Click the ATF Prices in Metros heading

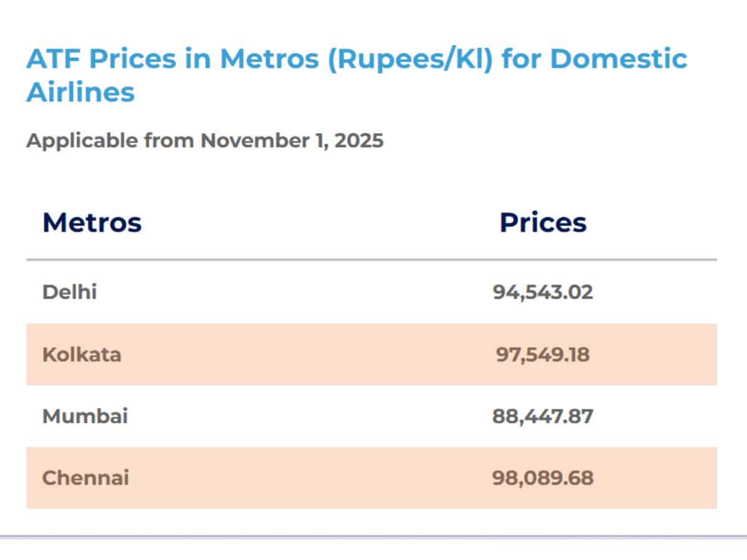click(357, 75)
